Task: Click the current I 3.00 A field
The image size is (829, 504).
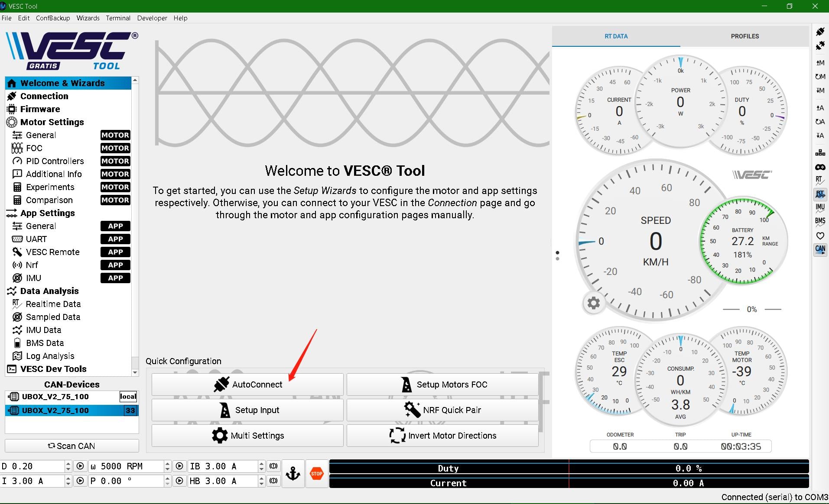Action: click(x=33, y=481)
